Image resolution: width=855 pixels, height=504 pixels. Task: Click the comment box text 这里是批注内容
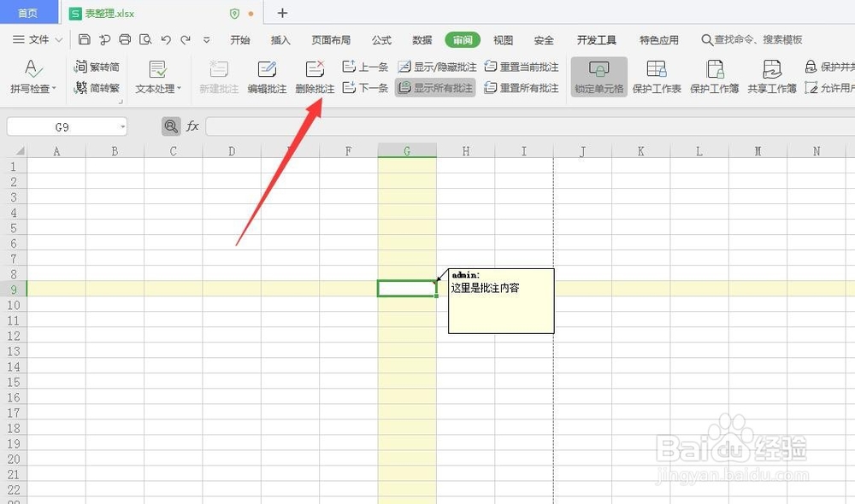[486, 288]
